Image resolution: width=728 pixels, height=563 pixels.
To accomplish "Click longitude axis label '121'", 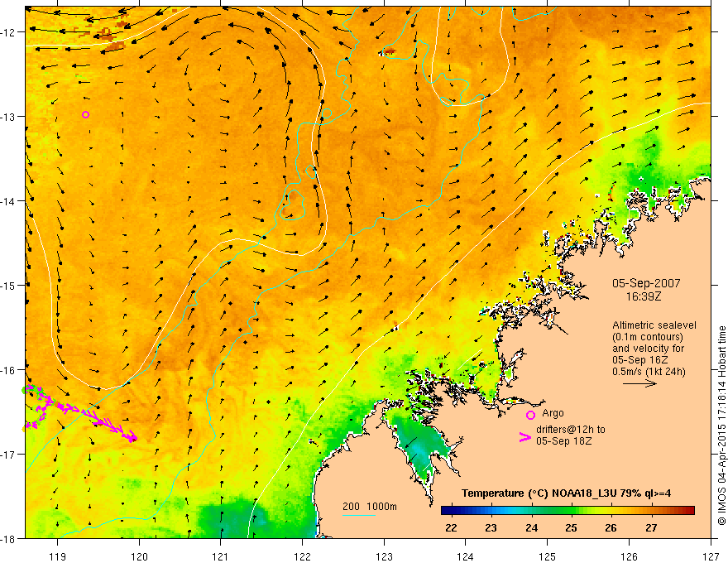I will pos(221,557).
